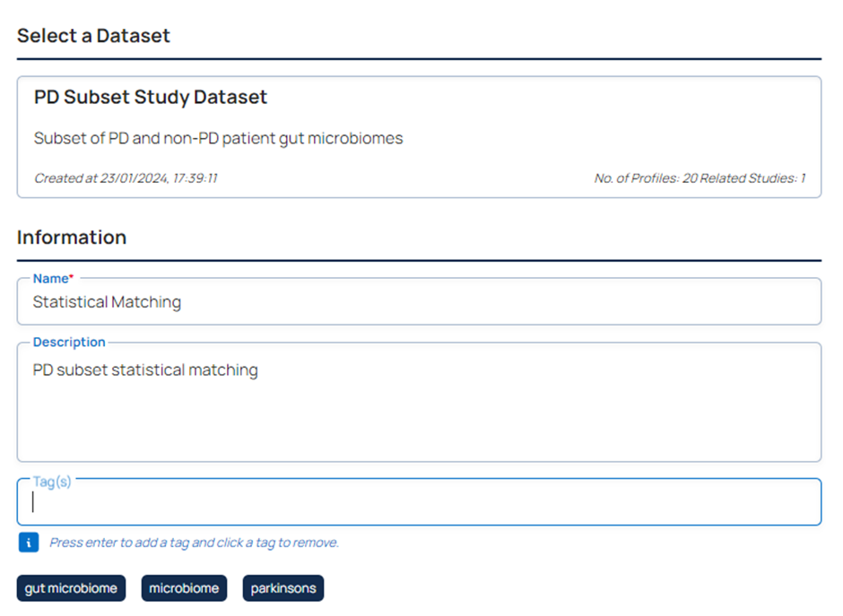This screenshot has height=616, width=843.
Task: Remove the 'gut microbiome' tag
Action: pyautogui.click(x=71, y=589)
